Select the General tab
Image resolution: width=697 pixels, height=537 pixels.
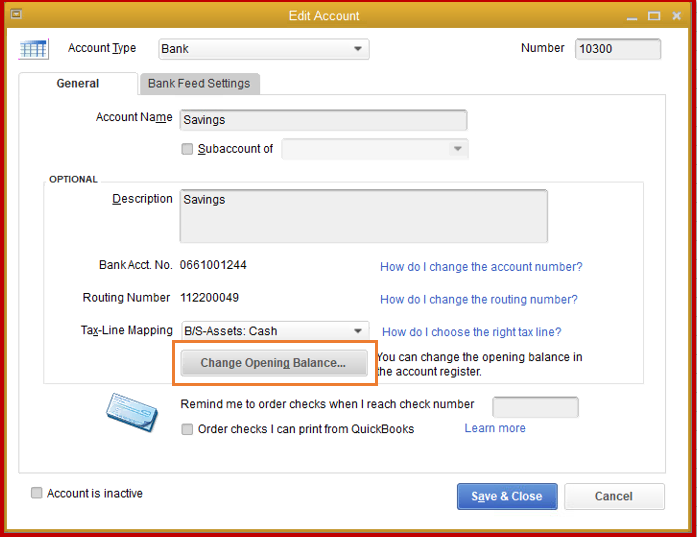coord(78,84)
